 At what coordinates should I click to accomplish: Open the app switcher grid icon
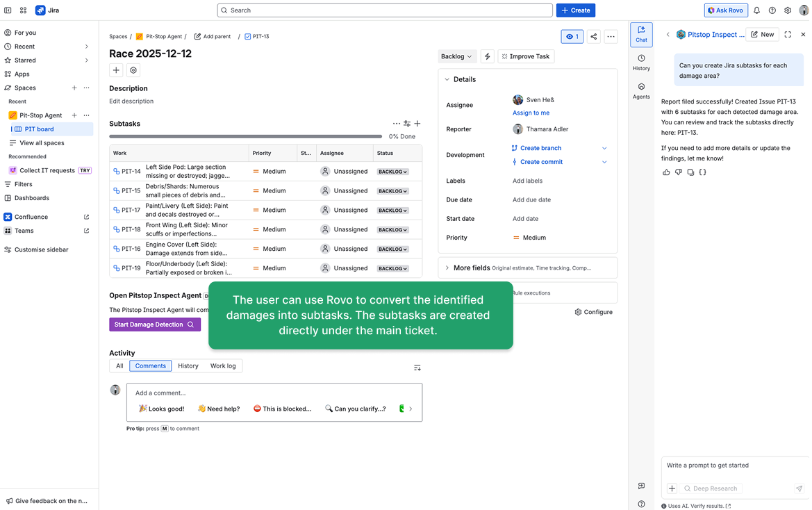pos(24,10)
